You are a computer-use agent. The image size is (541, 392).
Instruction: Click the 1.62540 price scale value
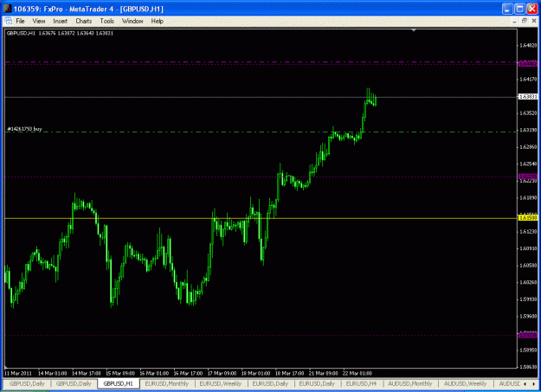528,164
